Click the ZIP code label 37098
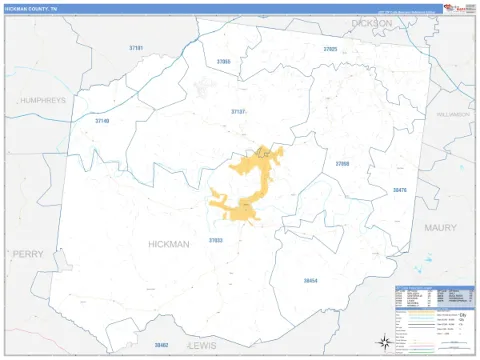Screen dimensions: 480x360 (342, 164)
